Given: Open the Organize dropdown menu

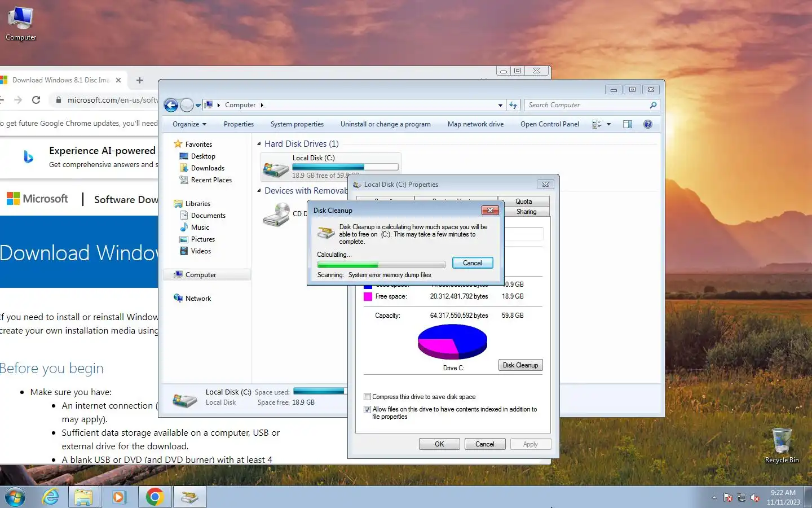Looking at the screenshot, I should [189, 124].
